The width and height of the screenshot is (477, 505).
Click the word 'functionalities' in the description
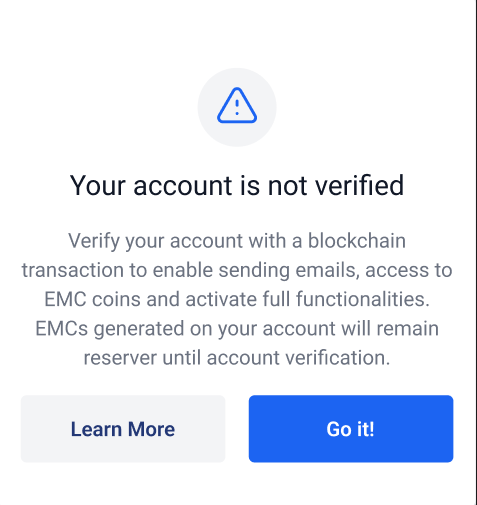[363, 299]
